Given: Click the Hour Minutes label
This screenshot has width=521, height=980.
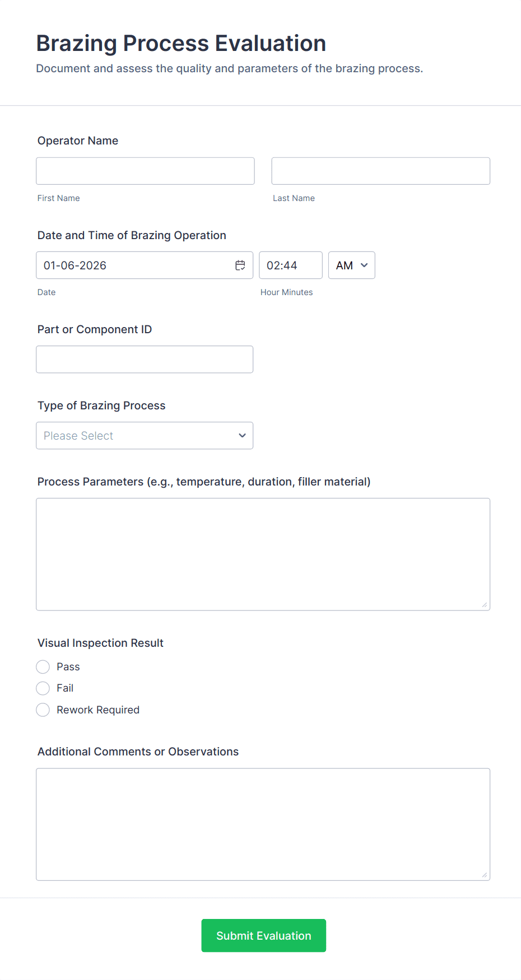Looking at the screenshot, I should pyautogui.click(x=286, y=292).
